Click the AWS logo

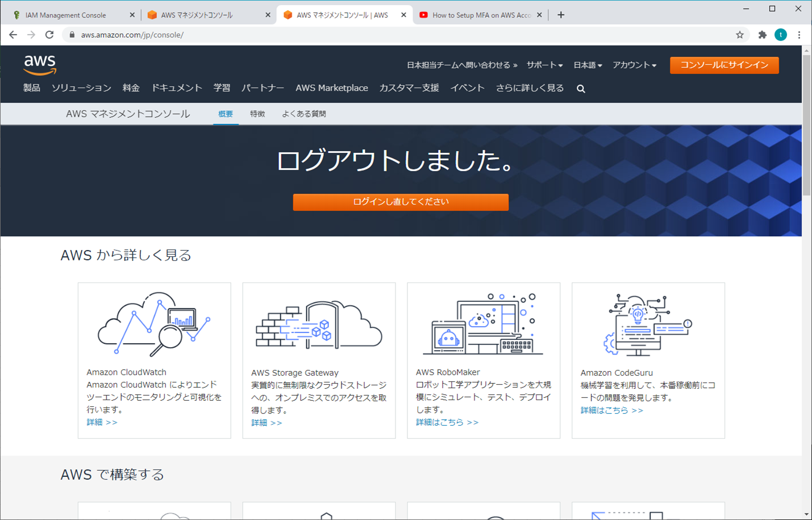(40, 65)
